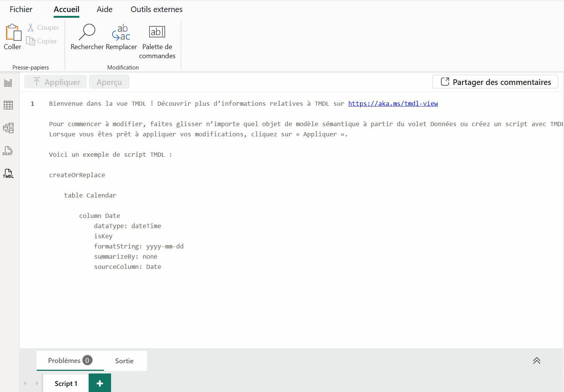Open the Aide ribbon tab
Screen dimensions: 564x392
point(105,9)
